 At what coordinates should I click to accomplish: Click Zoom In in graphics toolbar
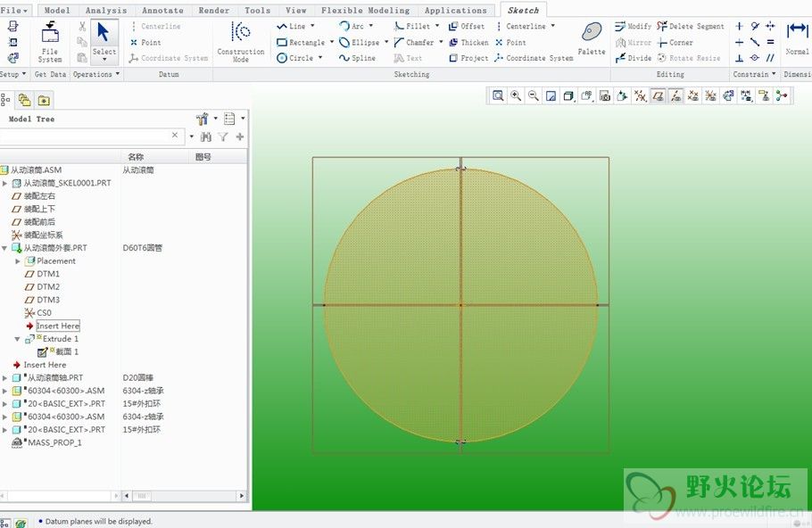(516, 95)
